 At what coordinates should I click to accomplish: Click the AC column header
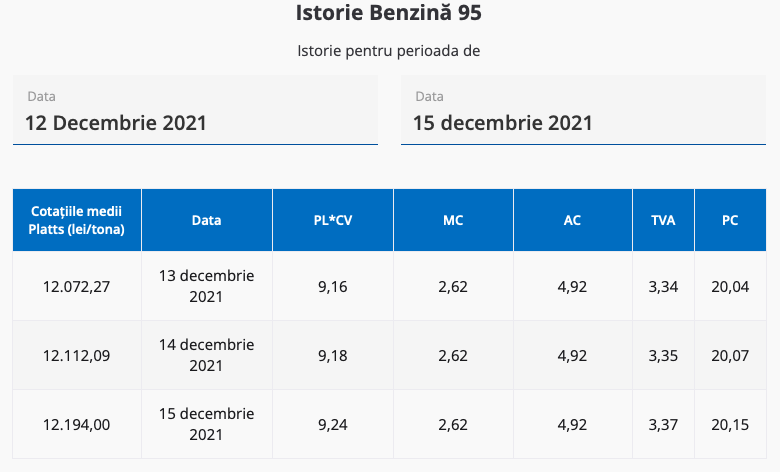coord(572,220)
